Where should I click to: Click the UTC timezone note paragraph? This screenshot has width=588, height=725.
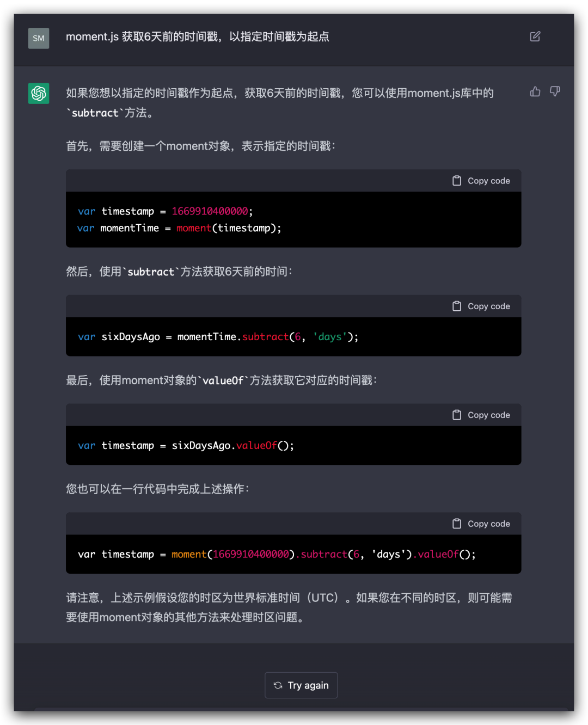(x=289, y=607)
